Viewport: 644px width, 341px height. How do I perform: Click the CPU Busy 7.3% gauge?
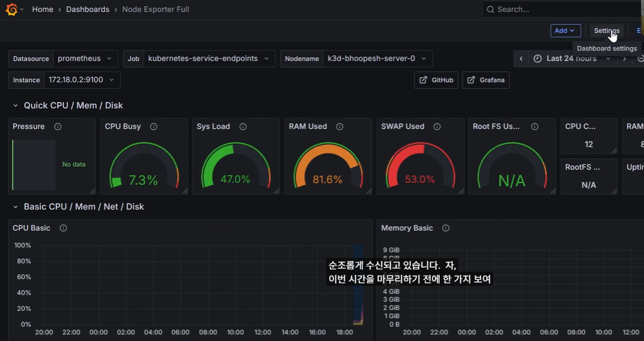(144, 167)
